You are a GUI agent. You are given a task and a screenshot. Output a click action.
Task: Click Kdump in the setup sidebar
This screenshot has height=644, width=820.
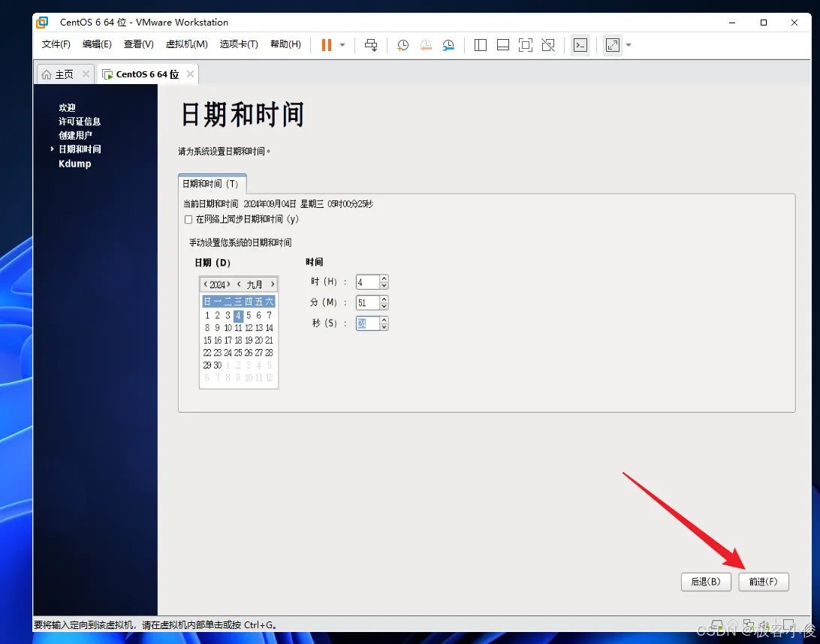pyautogui.click(x=75, y=164)
